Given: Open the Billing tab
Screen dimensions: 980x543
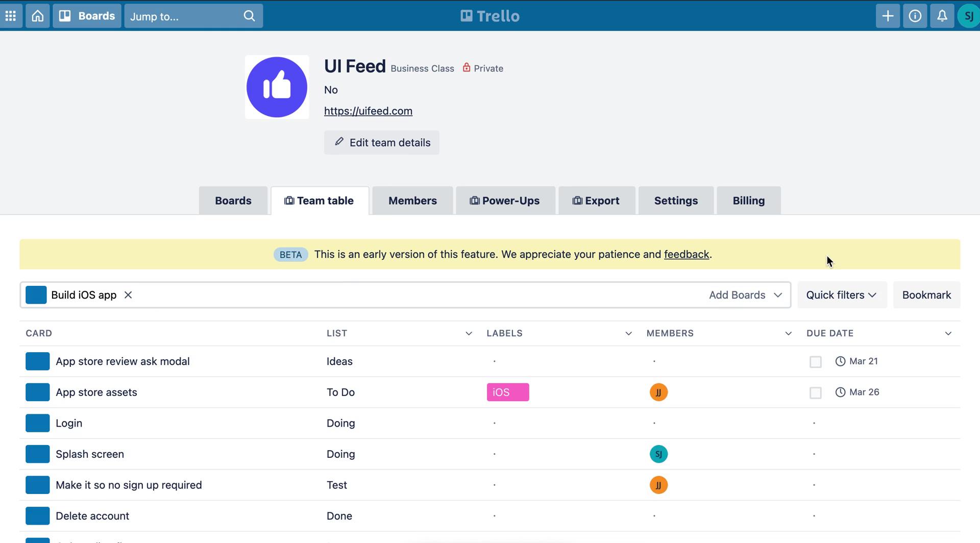Looking at the screenshot, I should tap(749, 201).
